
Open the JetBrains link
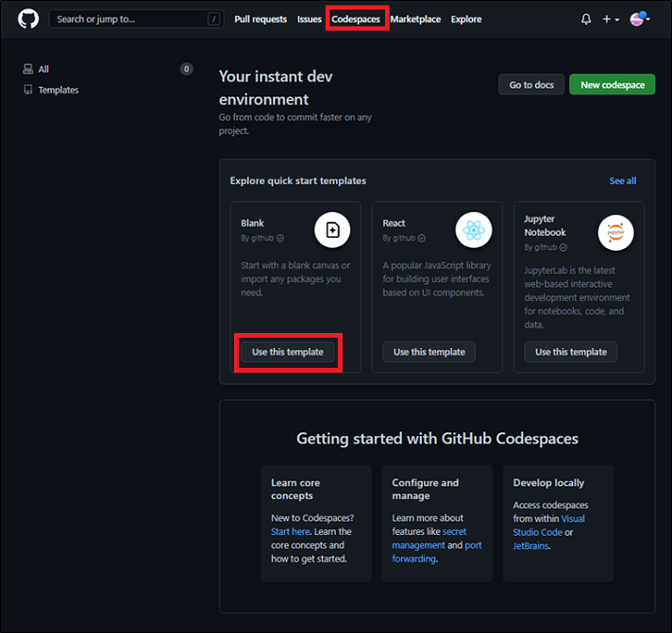(530, 546)
